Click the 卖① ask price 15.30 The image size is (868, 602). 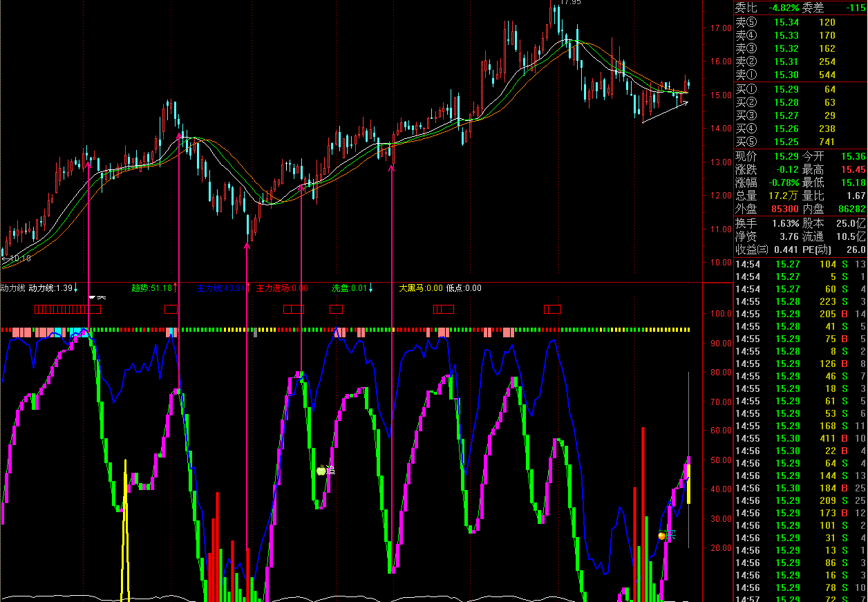coord(786,75)
